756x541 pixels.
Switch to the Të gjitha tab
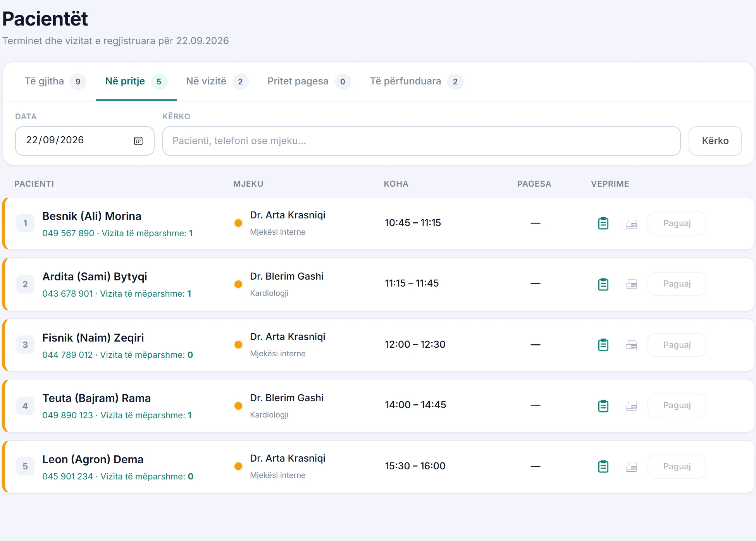coord(55,81)
